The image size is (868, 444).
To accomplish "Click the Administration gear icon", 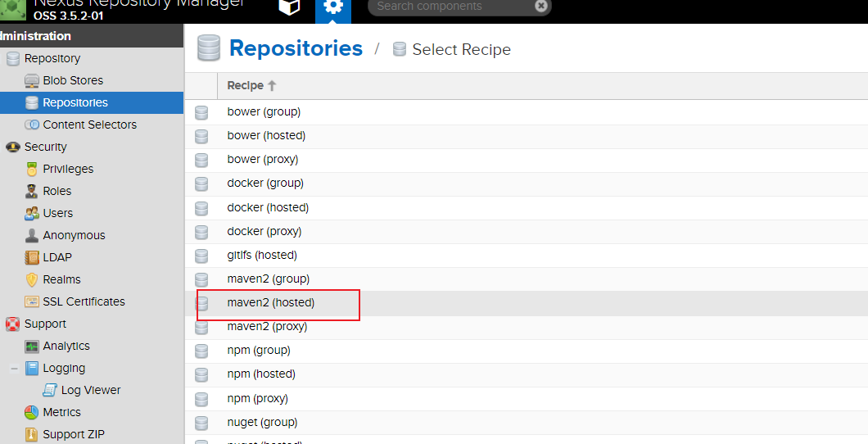I will coord(333,7).
